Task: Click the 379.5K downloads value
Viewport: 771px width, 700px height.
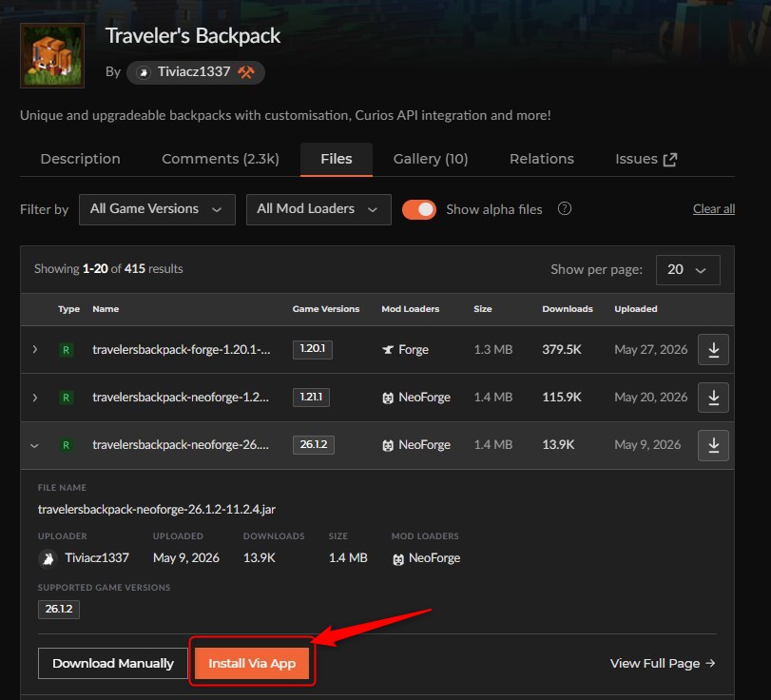Action: 562,350
